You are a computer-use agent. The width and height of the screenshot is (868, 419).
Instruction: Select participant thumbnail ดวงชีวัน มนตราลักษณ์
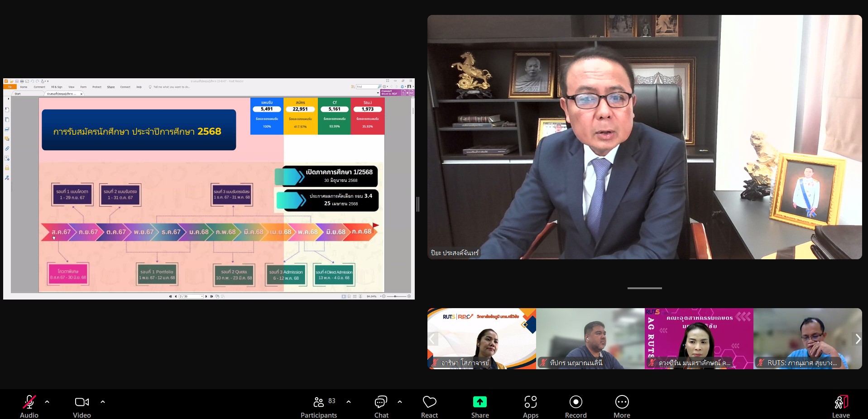699,338
